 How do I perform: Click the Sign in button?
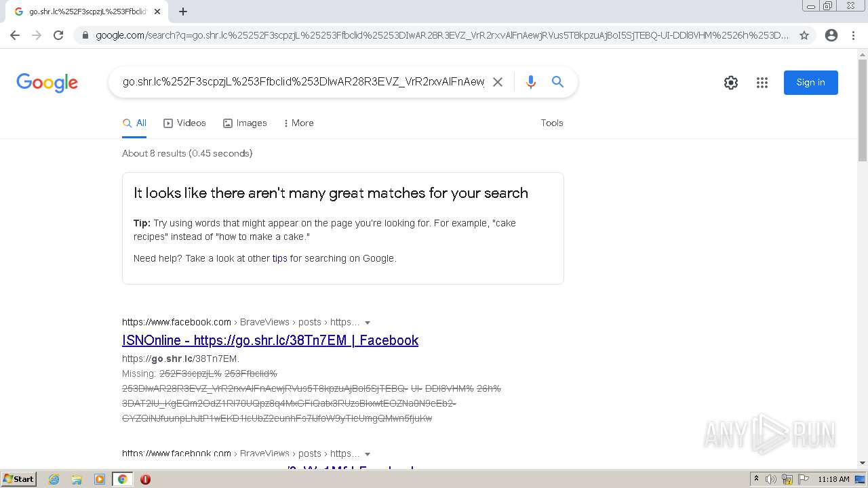(811, 83)
